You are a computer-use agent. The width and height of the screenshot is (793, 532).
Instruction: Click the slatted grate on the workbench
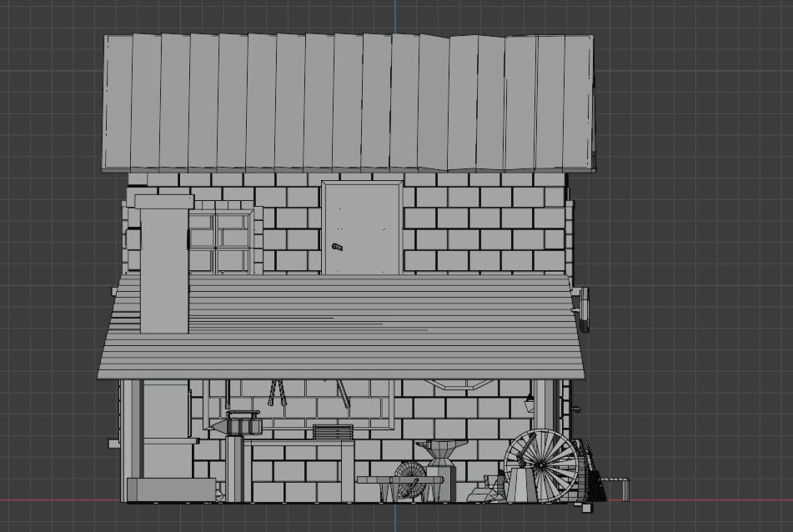[332, 433]
